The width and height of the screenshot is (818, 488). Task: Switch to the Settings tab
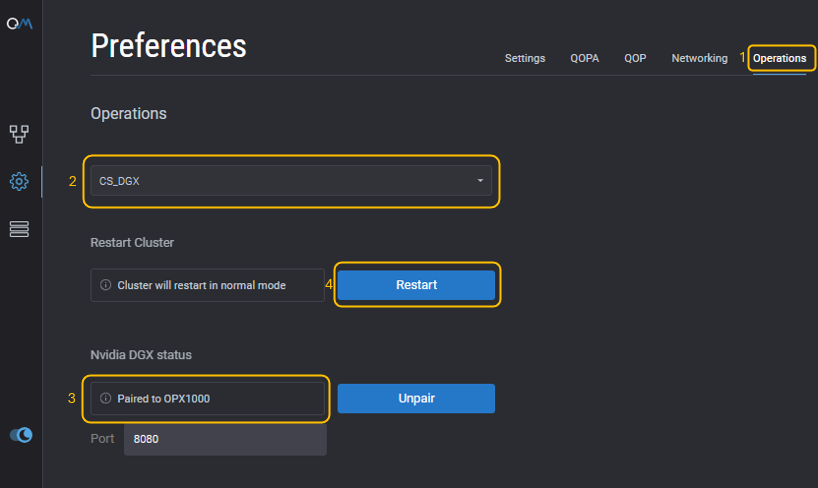pyautogui.click(x=525, y=58)
